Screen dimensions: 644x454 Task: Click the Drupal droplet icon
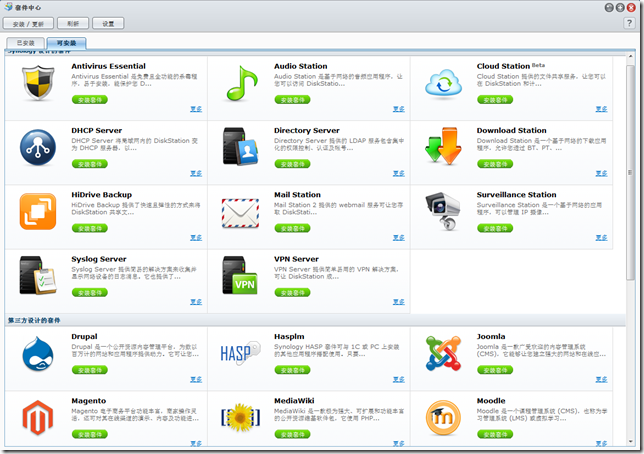pos(38,353)
